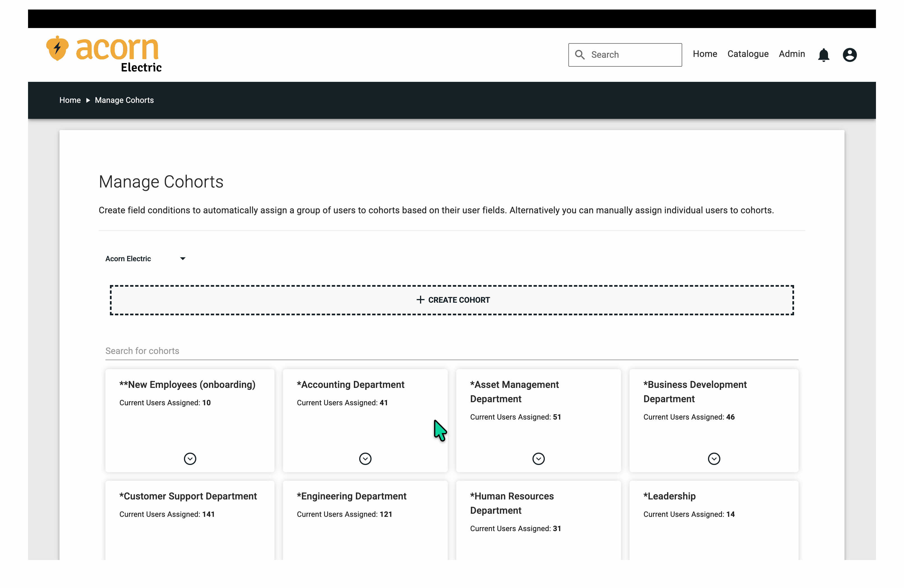Click breadcrumb arrow separator after Home
This screenshot has height=588, width=904.
[88, 100]
